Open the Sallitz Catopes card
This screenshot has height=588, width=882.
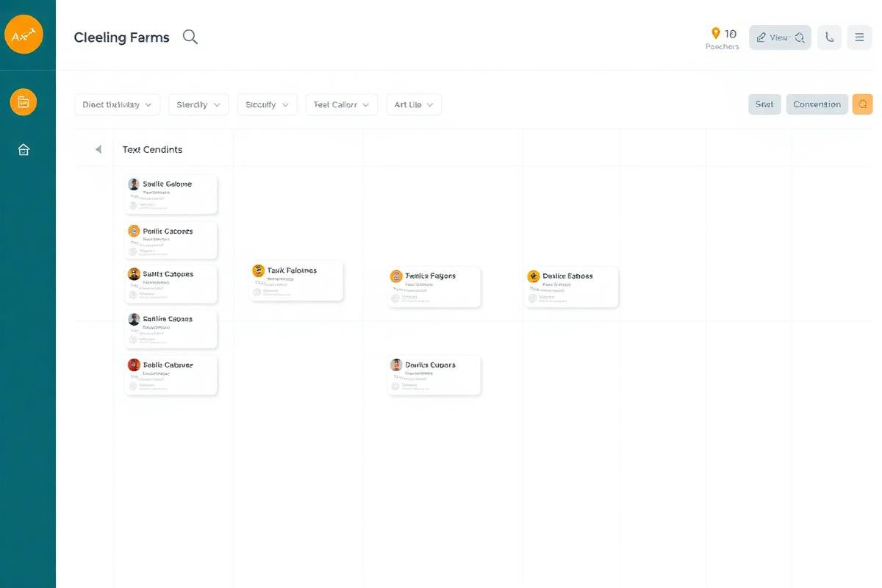point(171,284)
